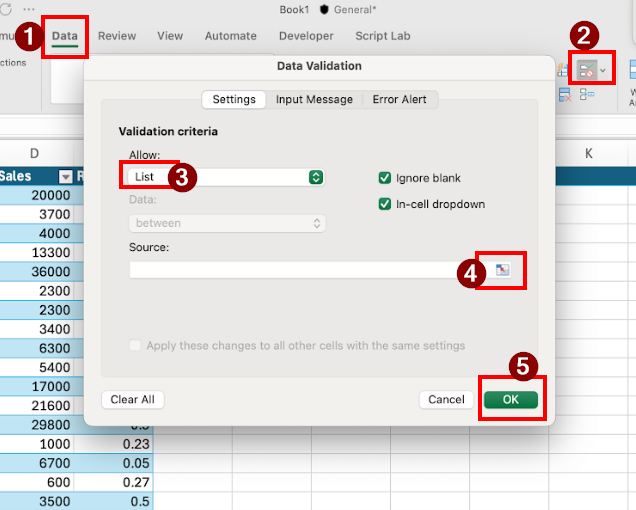Image resolution: width=636 pixels, height=510 pixels.
Task: Select the Settings tab in dialog
Action: pyautogui.click(x=234, y=99)
